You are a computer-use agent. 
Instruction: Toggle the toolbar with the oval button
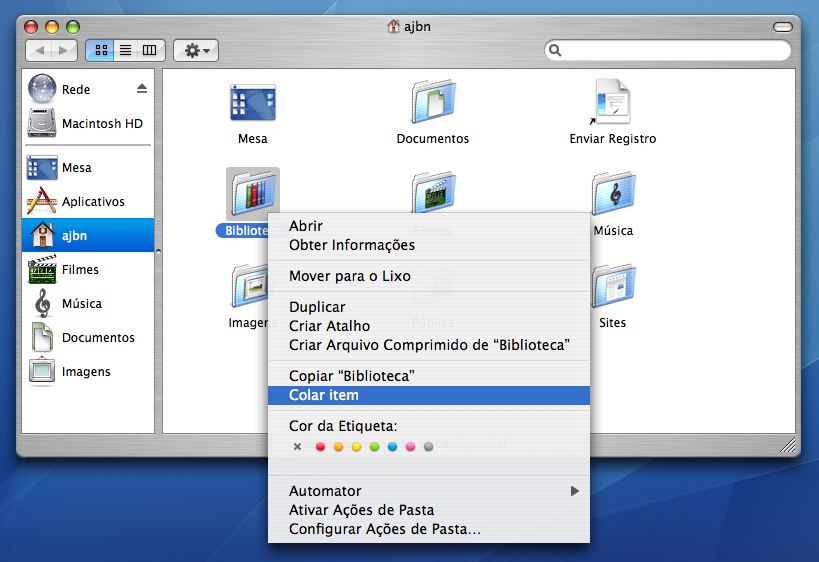tap(782, 27)
